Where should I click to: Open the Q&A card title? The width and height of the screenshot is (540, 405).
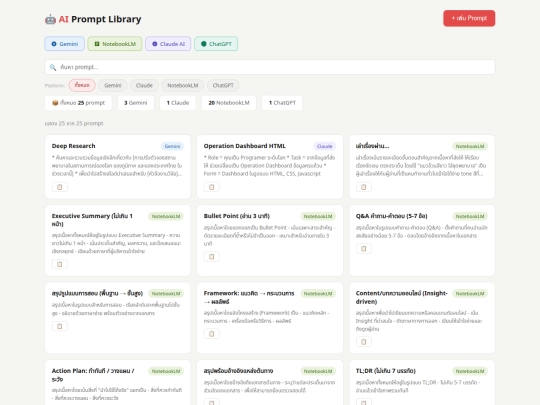pos(392,216)
